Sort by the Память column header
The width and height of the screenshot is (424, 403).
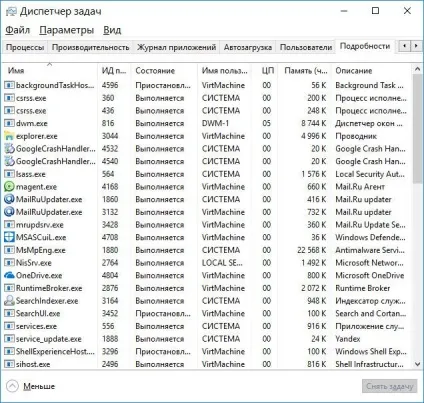tap(304, 70)
